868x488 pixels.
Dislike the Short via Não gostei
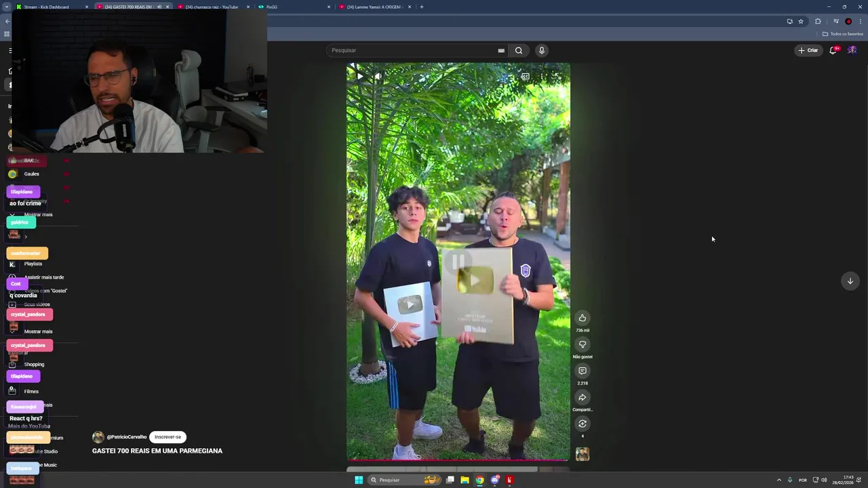click(582, 344)
